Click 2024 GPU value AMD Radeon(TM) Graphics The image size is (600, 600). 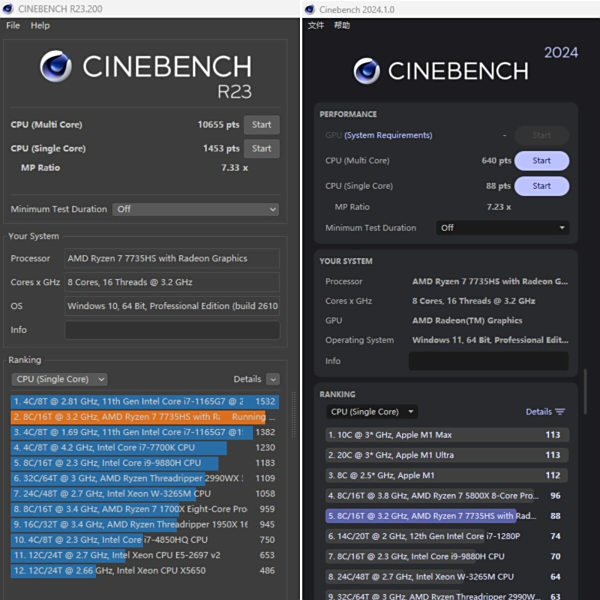467,321
